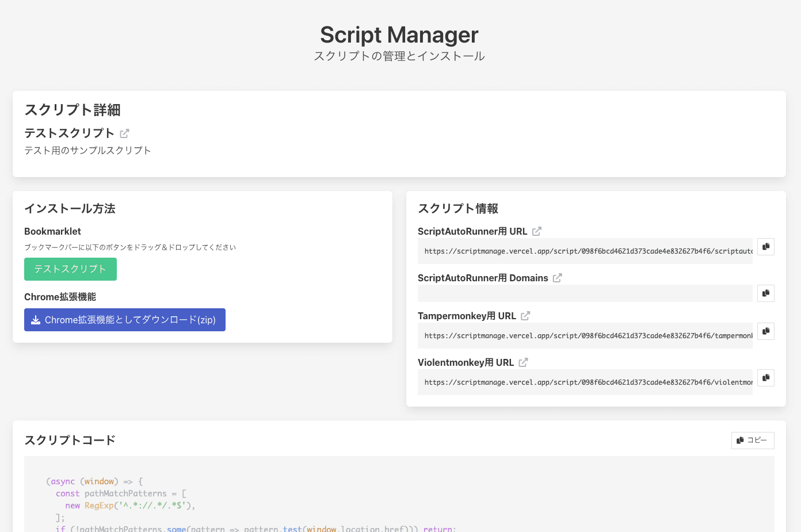Screen dimensions: 801x532
Task: Click the empty ScriptAutoRunner用 Domains field
Action: point(585,293)
